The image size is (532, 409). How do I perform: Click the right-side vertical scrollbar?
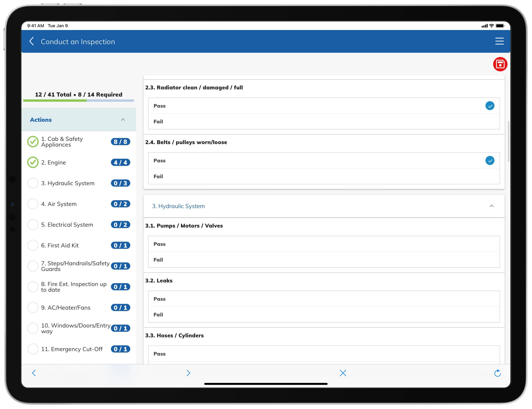508,141
